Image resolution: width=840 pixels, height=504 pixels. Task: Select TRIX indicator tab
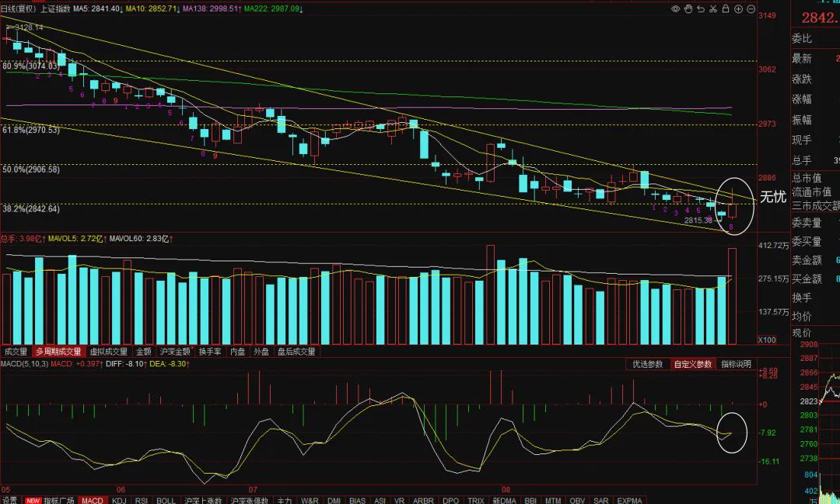476,500
